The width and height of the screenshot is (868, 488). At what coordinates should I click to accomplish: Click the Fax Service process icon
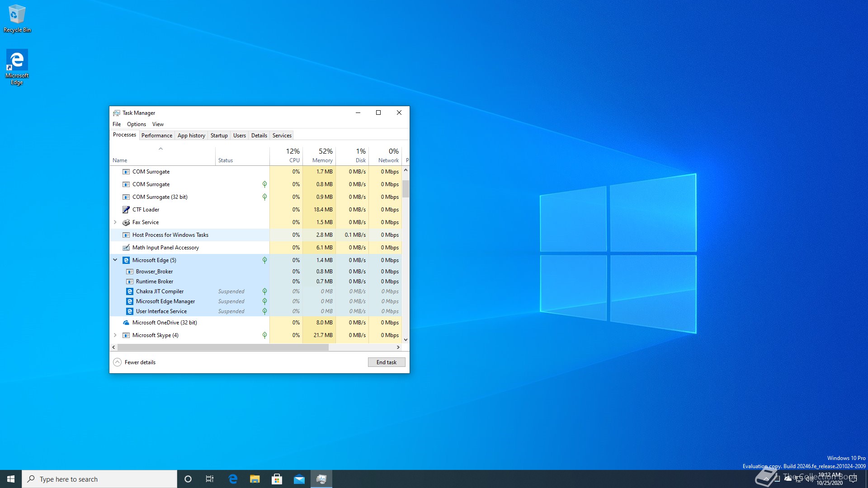point(126,222)
